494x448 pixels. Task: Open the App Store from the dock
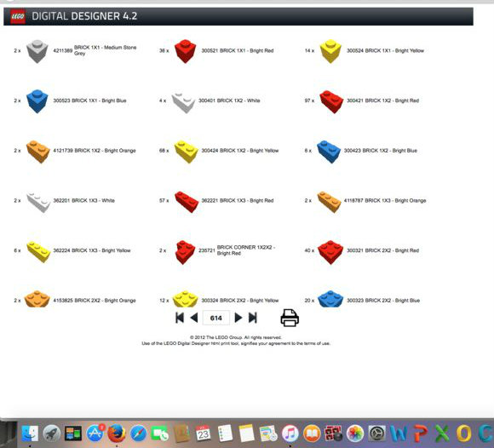click(95, 434)
